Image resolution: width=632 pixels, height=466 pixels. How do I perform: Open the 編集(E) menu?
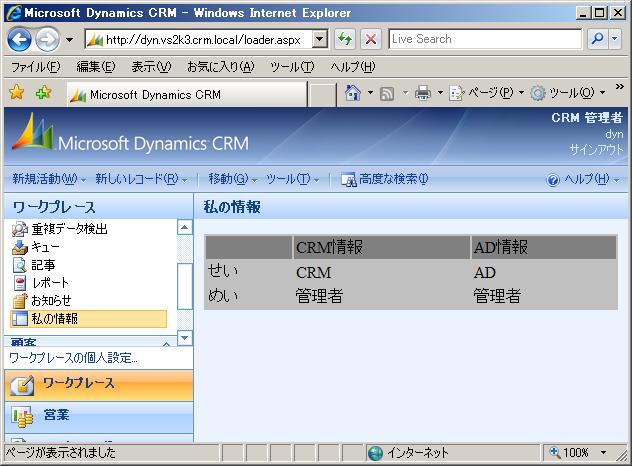tap(96, 67)
